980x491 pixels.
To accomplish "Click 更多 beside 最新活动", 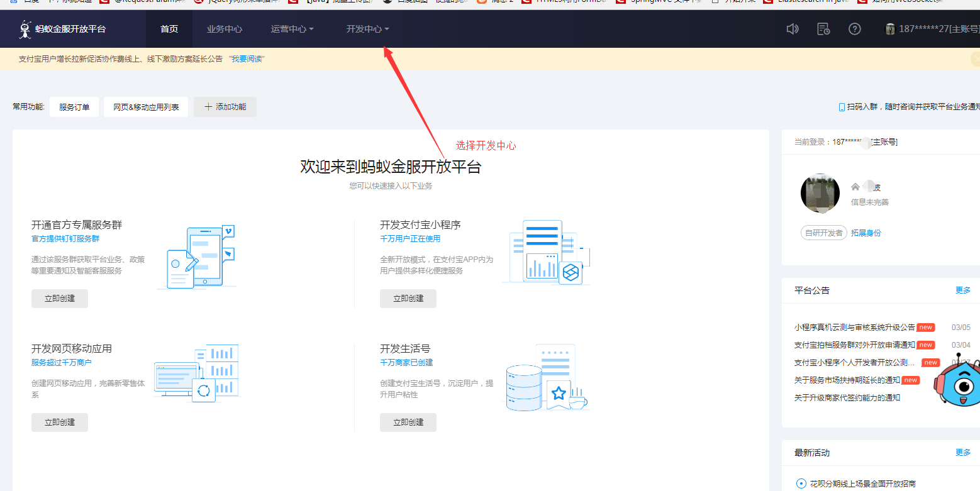I will (963, 453).
